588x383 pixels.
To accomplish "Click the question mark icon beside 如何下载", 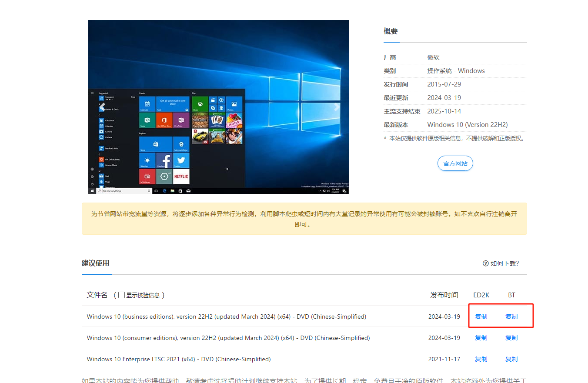I will click(485, 263).
